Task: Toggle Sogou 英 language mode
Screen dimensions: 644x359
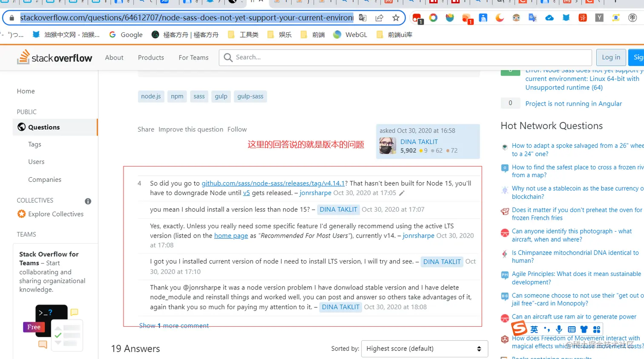Action: 534,329
